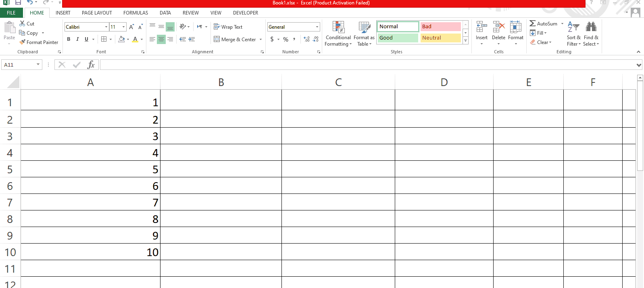This screenshot has height=288, width=644.
Task: Click the Delete cells icon
Action: (x=498, y=27)
